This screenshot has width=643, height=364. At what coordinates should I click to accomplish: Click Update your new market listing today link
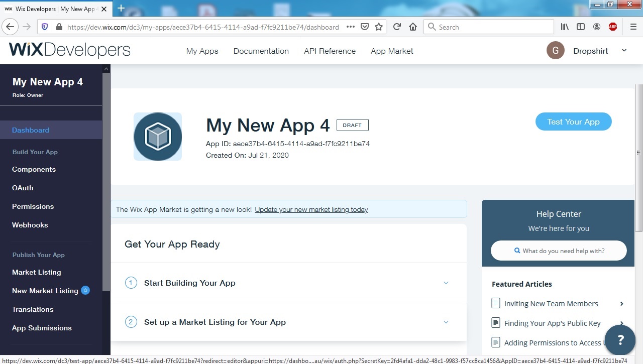coord(311,209)
